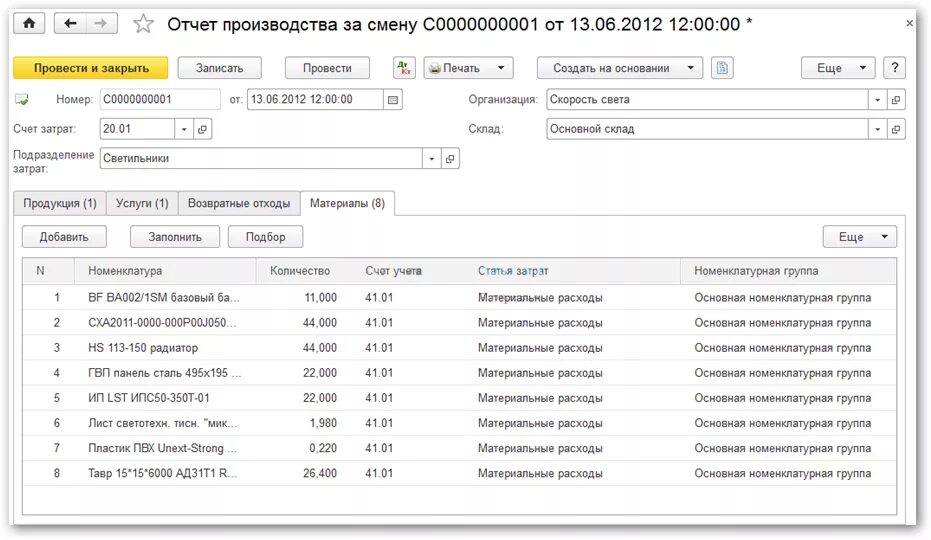Open Склад Основной склад record
The image size is (931, 540).
point(896,129)
